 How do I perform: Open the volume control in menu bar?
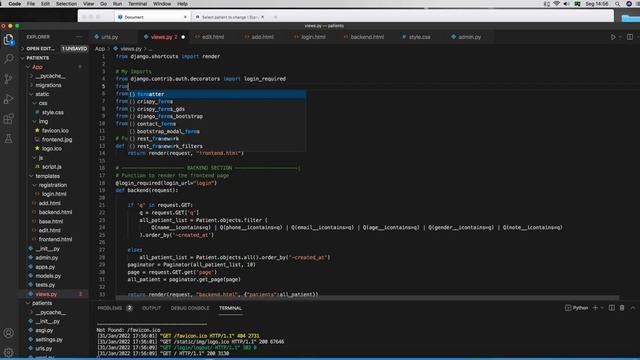click(x=567, y=4)
